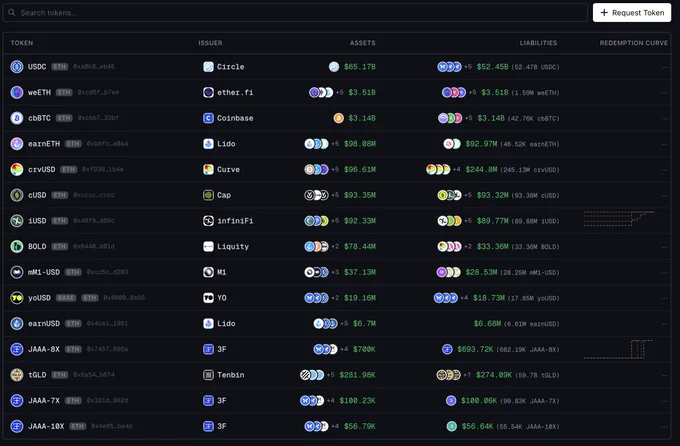Click liabilities value $6.68M for earnUSD

(x=487, y=323)
